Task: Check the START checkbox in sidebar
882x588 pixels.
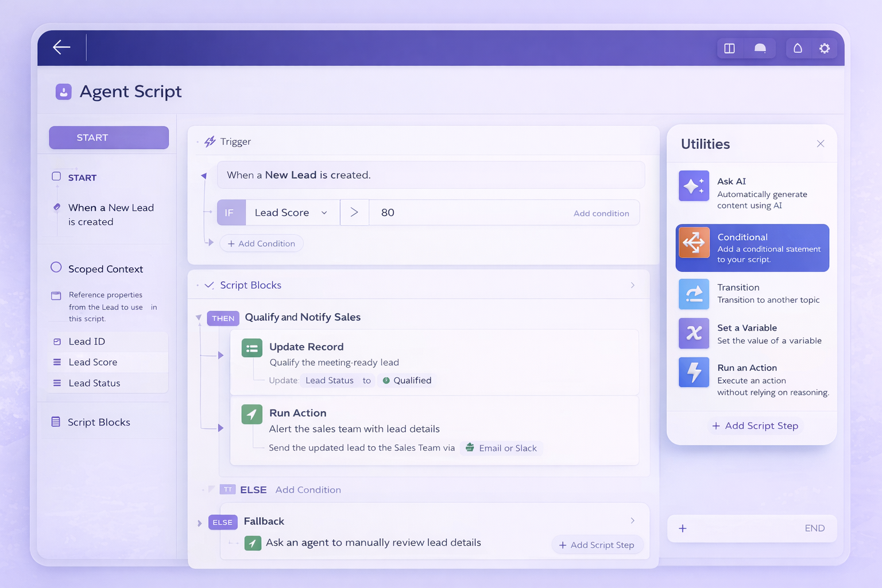Action: coord(56,177)
